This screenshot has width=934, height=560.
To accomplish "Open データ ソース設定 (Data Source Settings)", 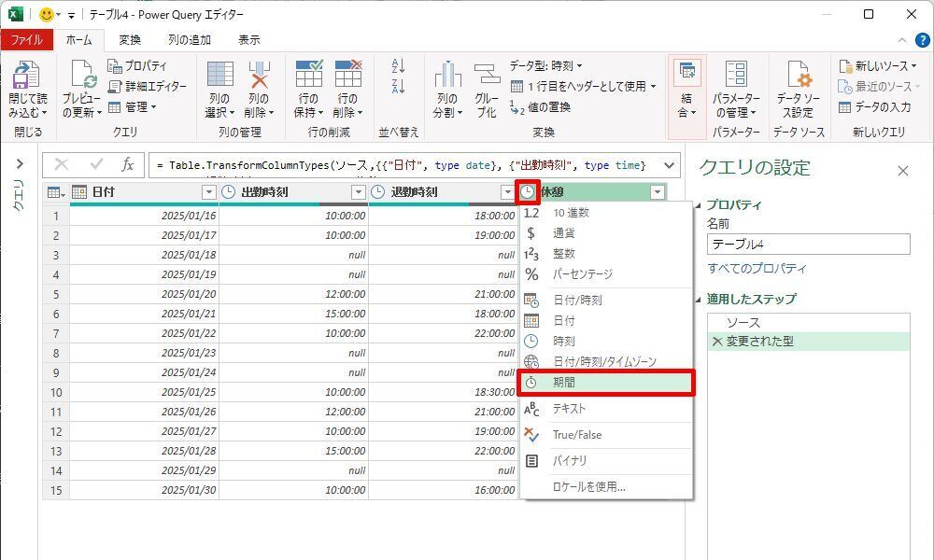I will 798,77.
